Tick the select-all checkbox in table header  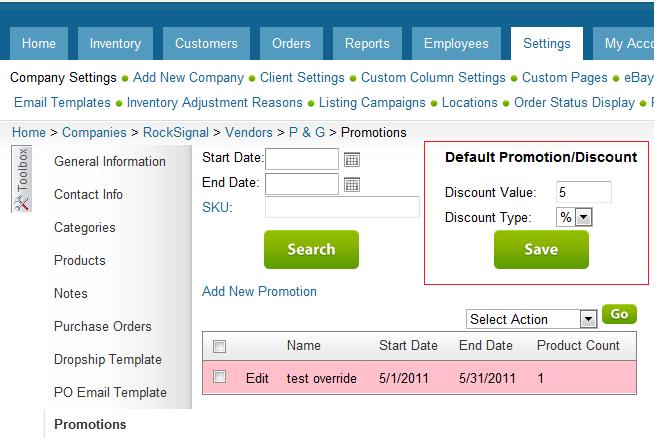219,346
